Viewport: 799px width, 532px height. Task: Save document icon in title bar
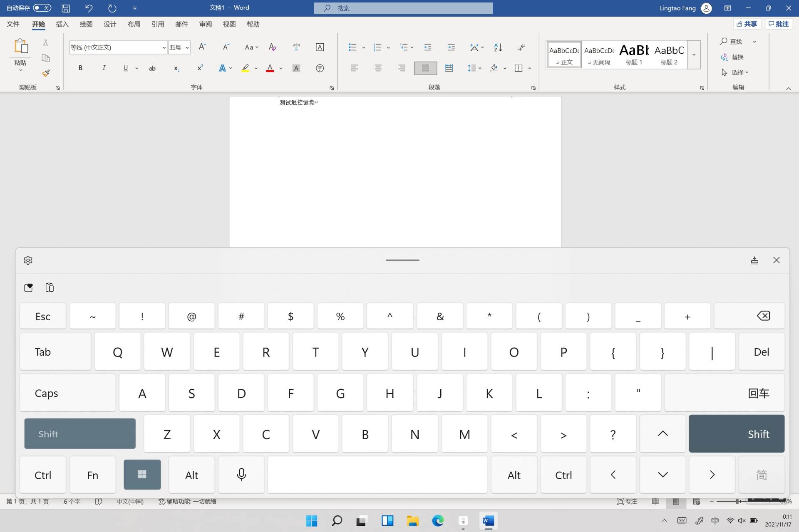pos(66,8)
